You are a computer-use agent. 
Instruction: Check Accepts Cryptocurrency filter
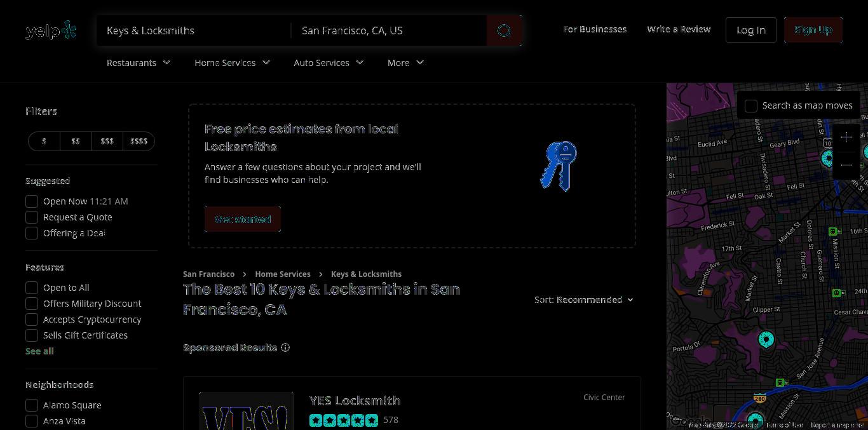[32, 319]
